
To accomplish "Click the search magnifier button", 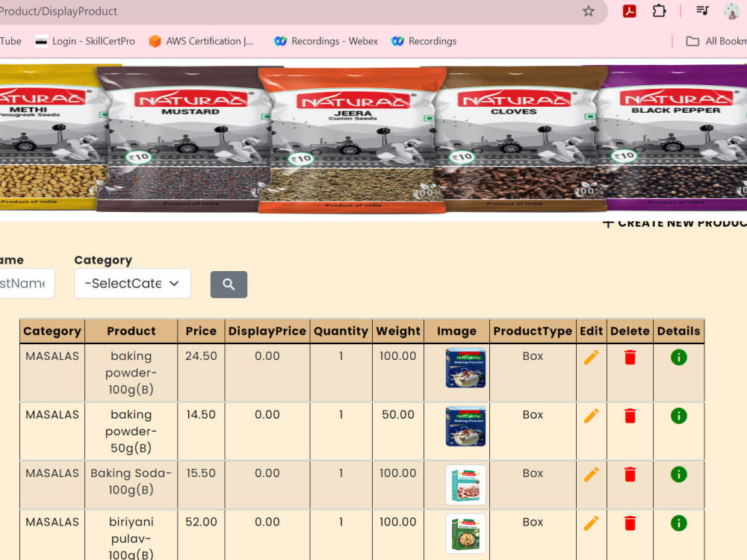I will 229,284.
